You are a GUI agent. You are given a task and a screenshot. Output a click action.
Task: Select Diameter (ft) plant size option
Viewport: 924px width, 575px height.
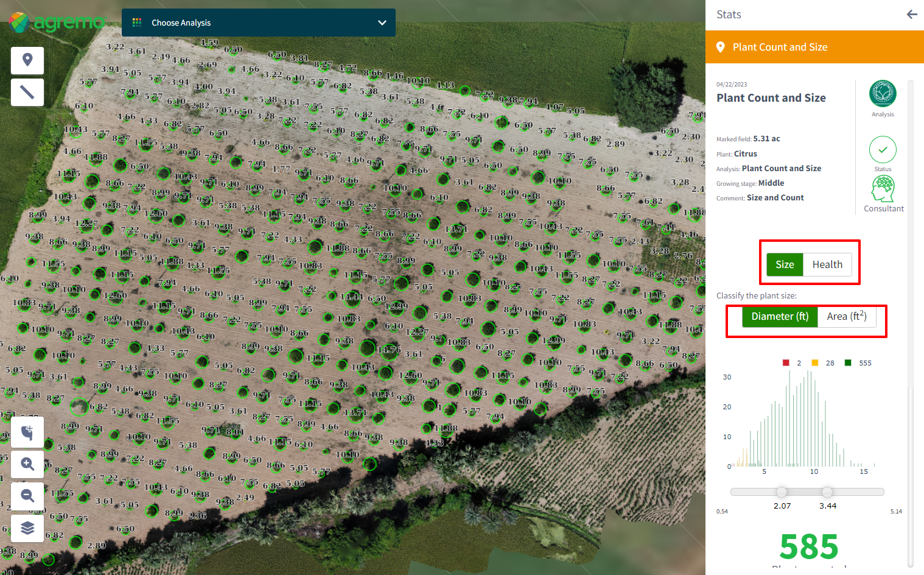click(x=780, y=317)
